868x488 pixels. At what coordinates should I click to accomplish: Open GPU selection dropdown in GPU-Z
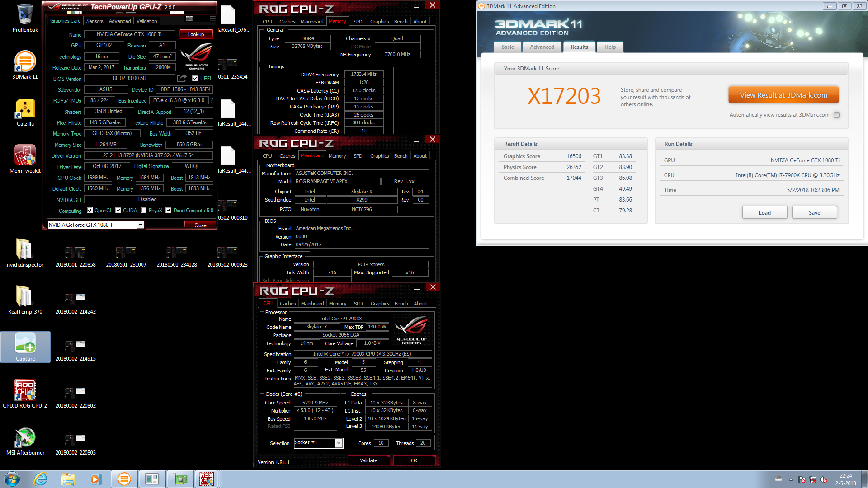141,225
